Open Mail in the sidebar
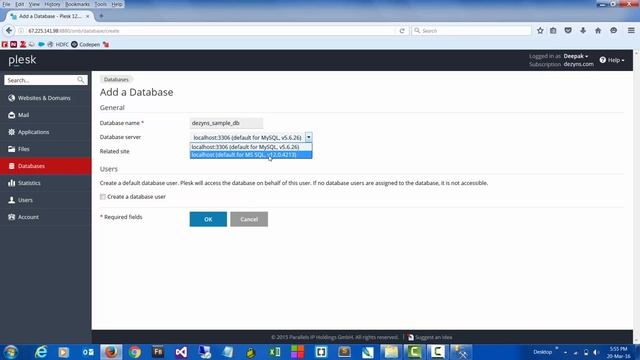Image resolution: width=640 pixels, height=360 pixels. coord(46,115)
